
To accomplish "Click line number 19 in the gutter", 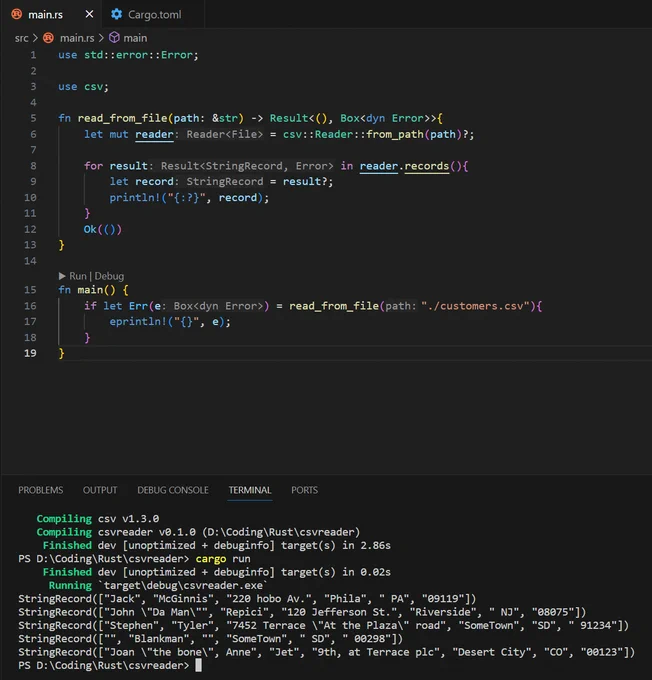I will 30,353.
